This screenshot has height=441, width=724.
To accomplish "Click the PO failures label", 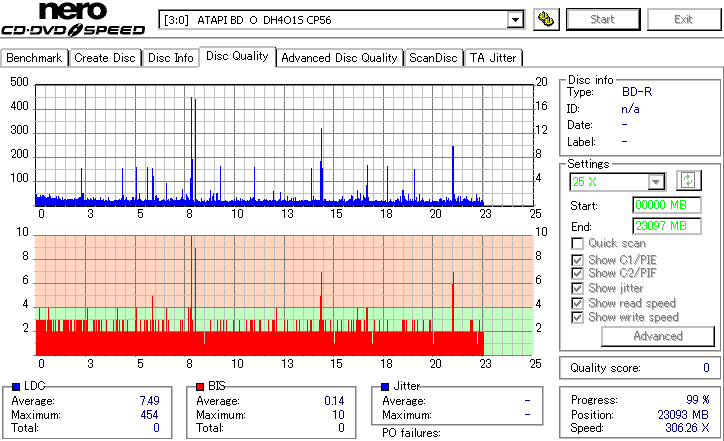I will coord(411,433).
